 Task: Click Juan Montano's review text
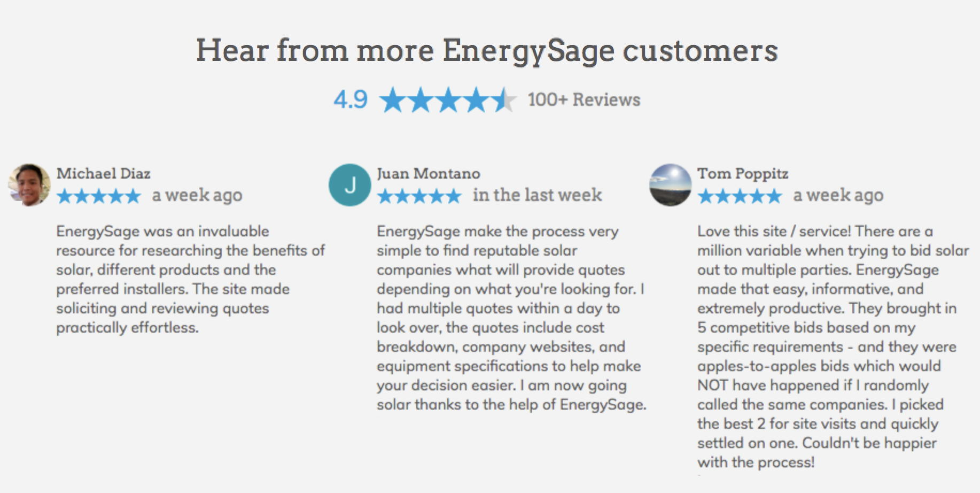[510, 318]
